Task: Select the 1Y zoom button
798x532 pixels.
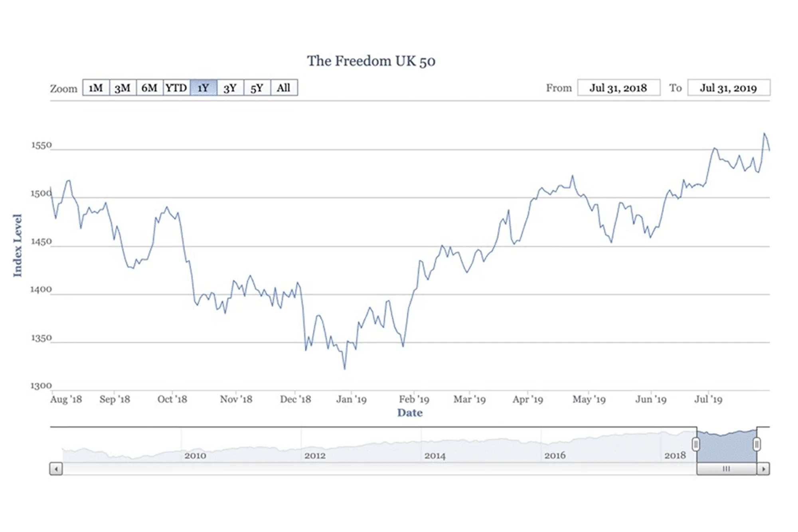Action: [x=203, y=88]
